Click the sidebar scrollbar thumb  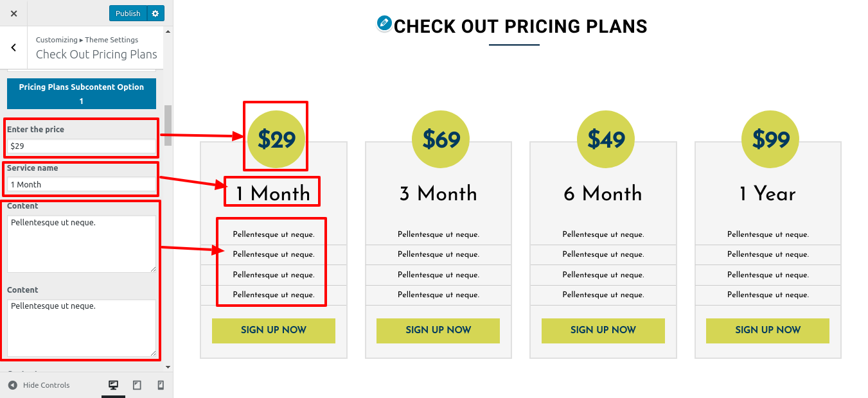click(x=168, y=125)
